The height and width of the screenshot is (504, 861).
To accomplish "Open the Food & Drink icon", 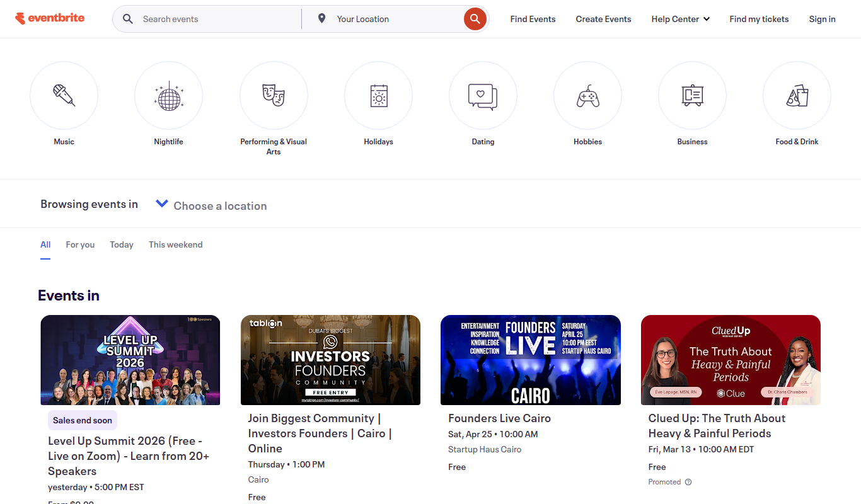I will pos(797,96).
